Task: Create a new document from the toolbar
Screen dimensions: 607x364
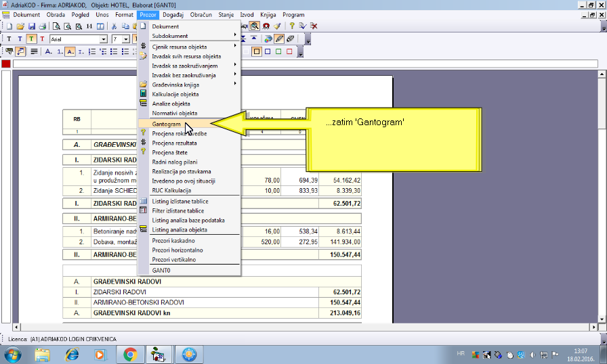Action: point(9,26)
